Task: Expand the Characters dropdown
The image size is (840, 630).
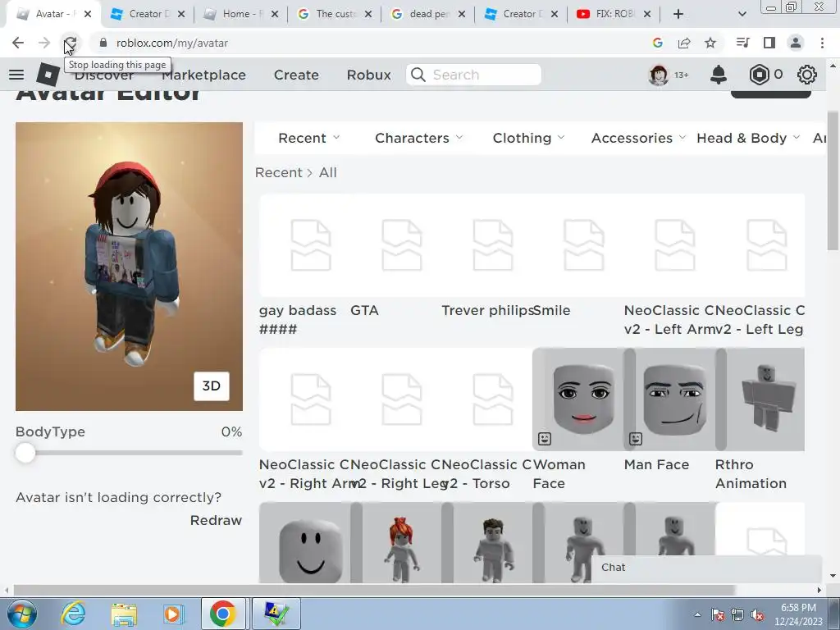Action: [x=418, y=138]
